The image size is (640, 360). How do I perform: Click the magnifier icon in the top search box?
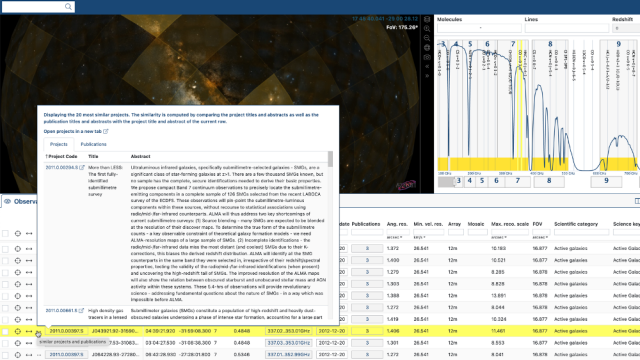tap(68, 7)
